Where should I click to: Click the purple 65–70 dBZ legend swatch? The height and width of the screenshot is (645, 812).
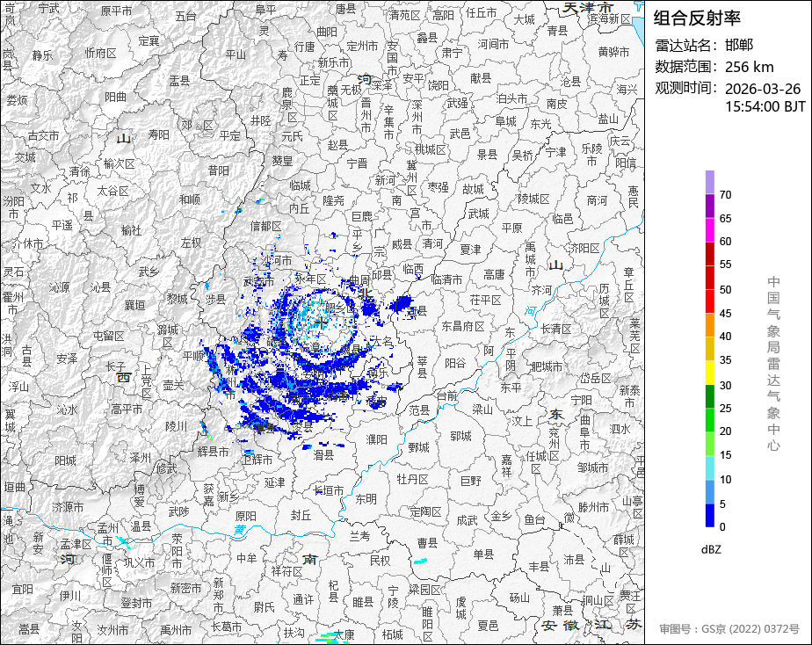pos(709,206)
